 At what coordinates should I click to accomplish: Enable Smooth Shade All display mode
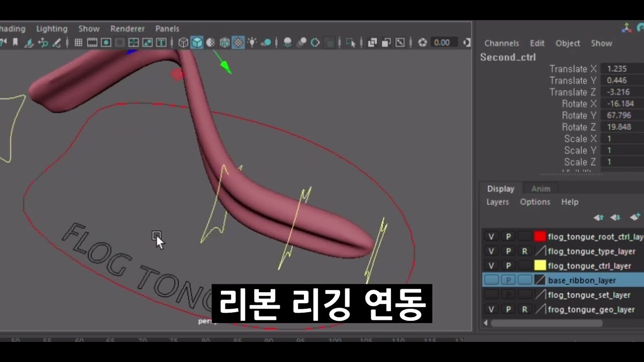pyautogui.click(x=196, y=43)
